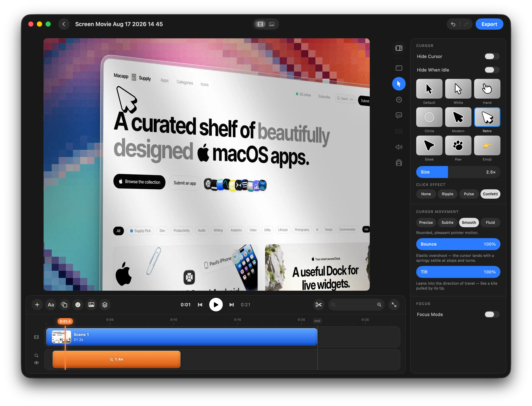Select the Scene 1 clip on the timeline

click(x=182, y=337)
